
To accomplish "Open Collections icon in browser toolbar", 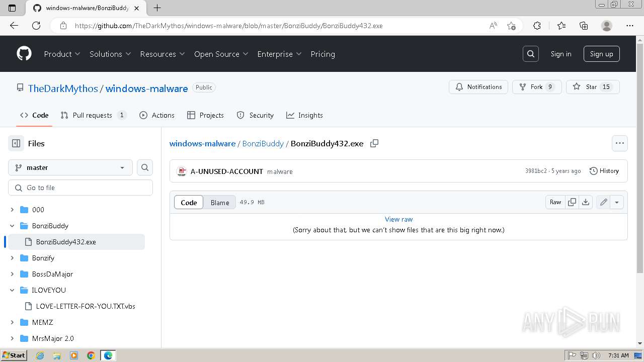I will 584,26.
